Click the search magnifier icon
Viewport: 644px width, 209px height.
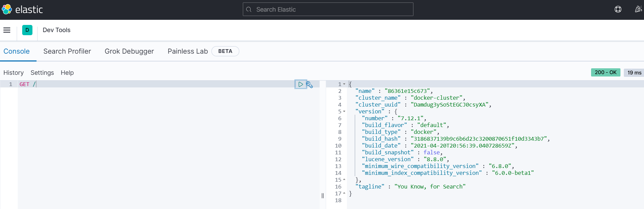(x=249, y=10)
